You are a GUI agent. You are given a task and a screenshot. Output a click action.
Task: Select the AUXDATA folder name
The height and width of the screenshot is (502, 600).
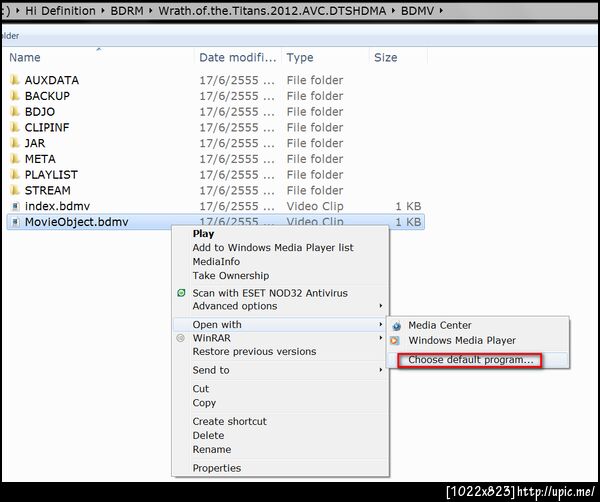pyautogui.click(x=52, y=80)
